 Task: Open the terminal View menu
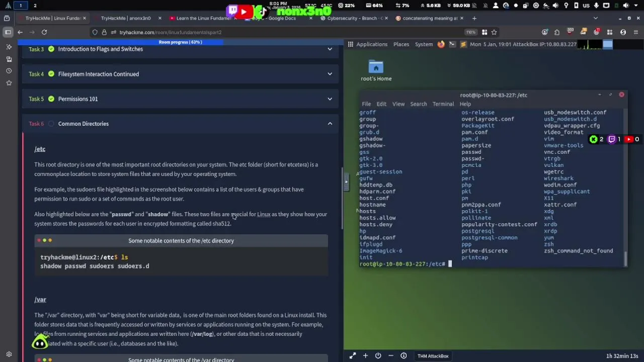[398, 104]
